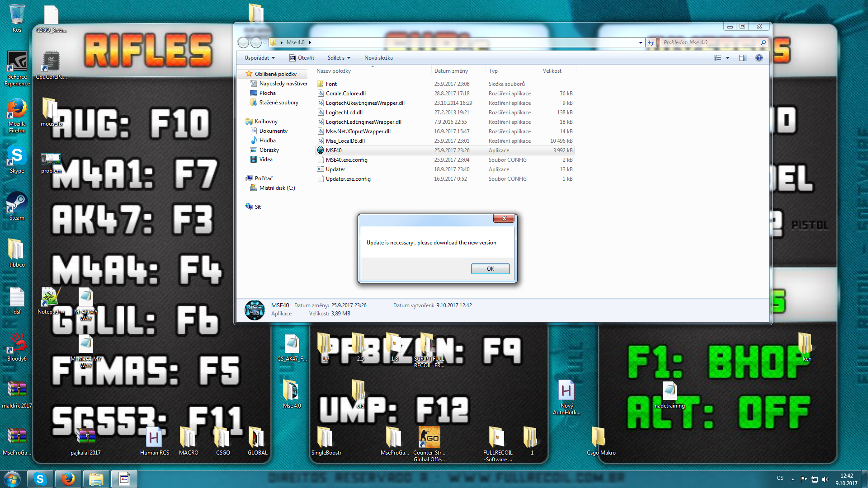Open pajkalal 2017 archive
868x488 pixels.
coord(85,441)
